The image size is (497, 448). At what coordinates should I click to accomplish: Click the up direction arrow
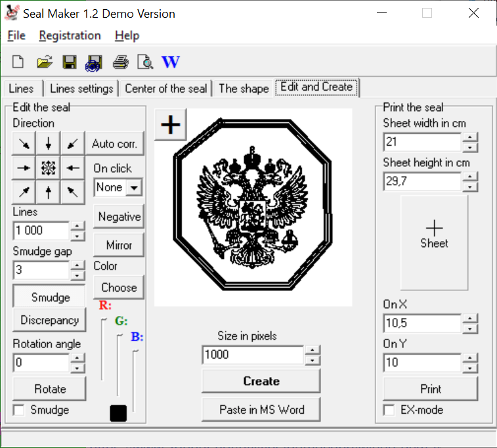tap(48, 192)
